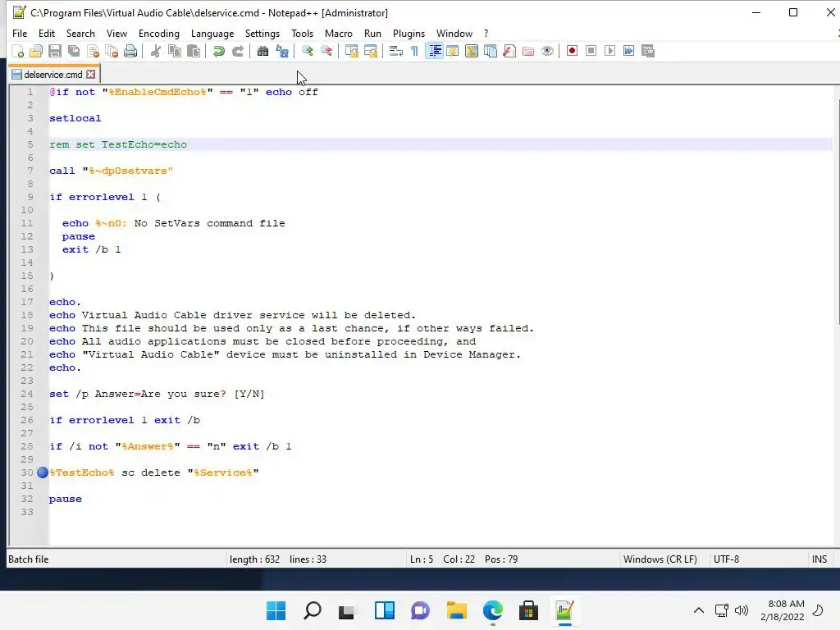Viewport: 840px width, 630px height.
Task: Open taskbar Search magnifier
Action: click(313, 610)
